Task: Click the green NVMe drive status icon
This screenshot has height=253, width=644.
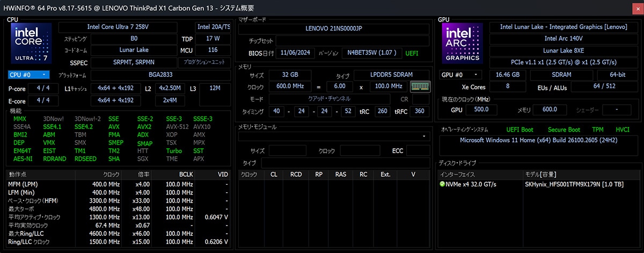Action: pos(442,184)
